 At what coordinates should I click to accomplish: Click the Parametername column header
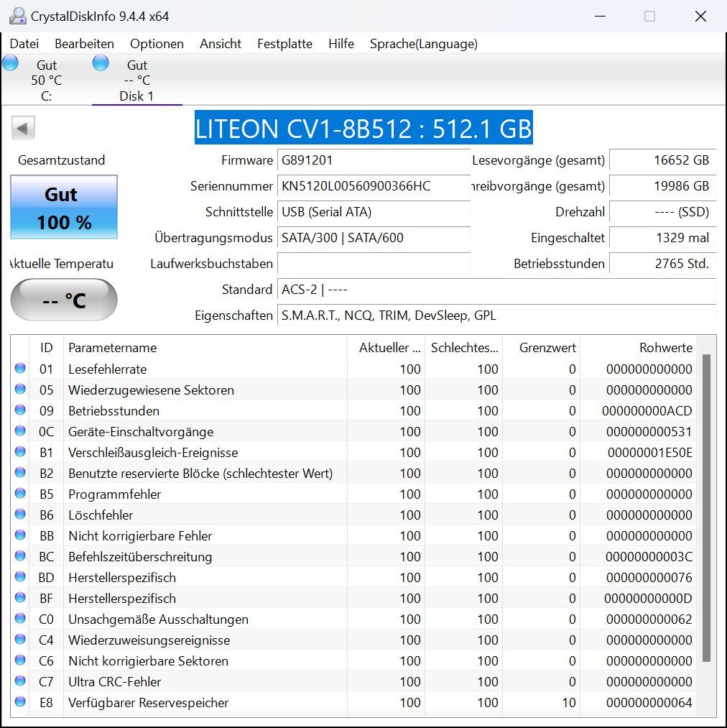tap(205, 348)
